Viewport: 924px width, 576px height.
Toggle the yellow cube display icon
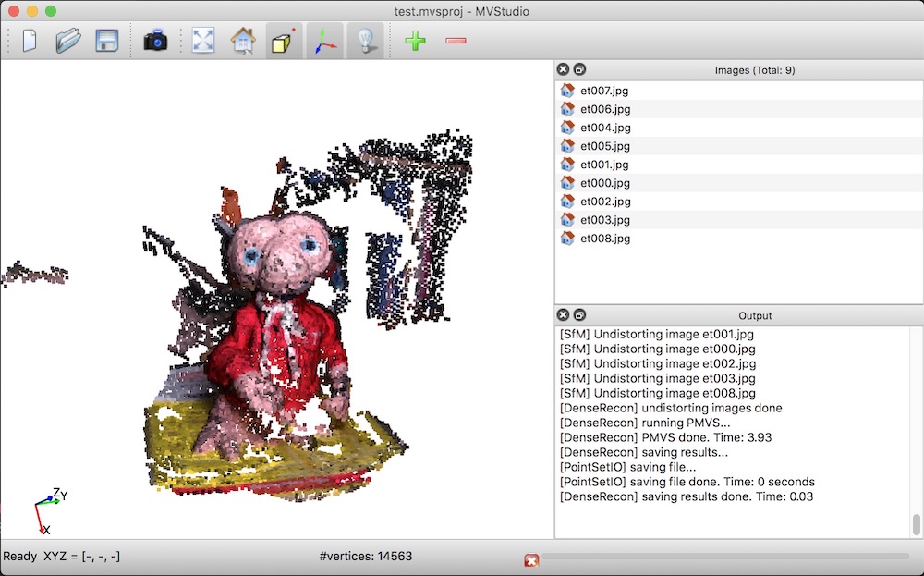pyautogui.click(x=284, y=41)
